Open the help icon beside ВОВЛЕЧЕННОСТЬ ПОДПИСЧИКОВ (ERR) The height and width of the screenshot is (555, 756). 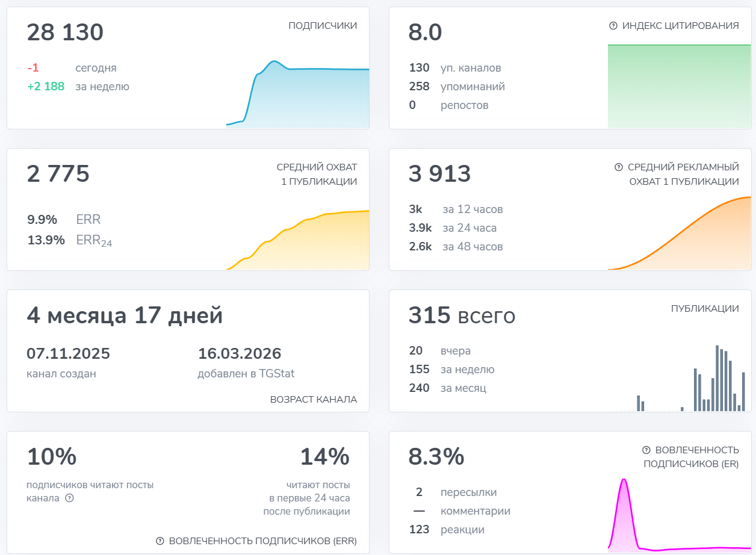coord(160,541)
